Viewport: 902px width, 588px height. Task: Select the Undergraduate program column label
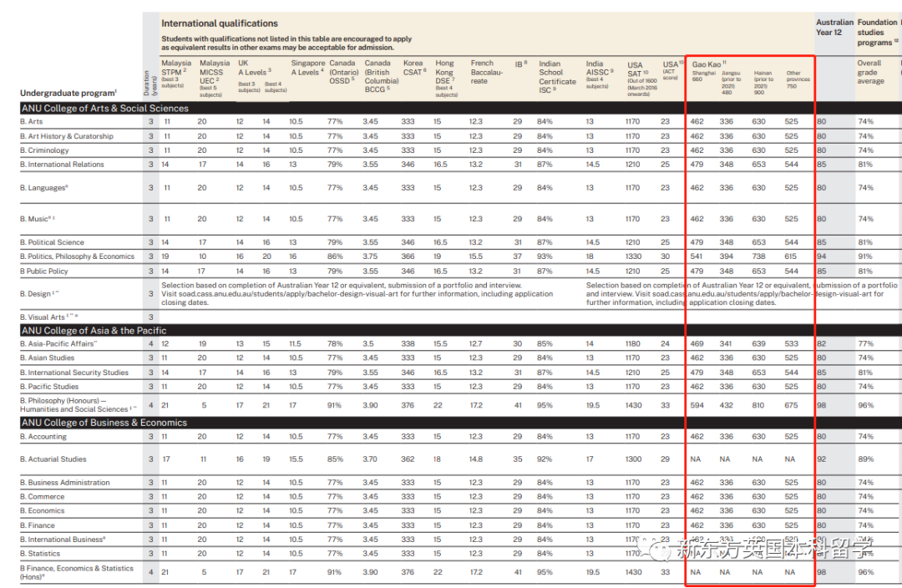68,94
